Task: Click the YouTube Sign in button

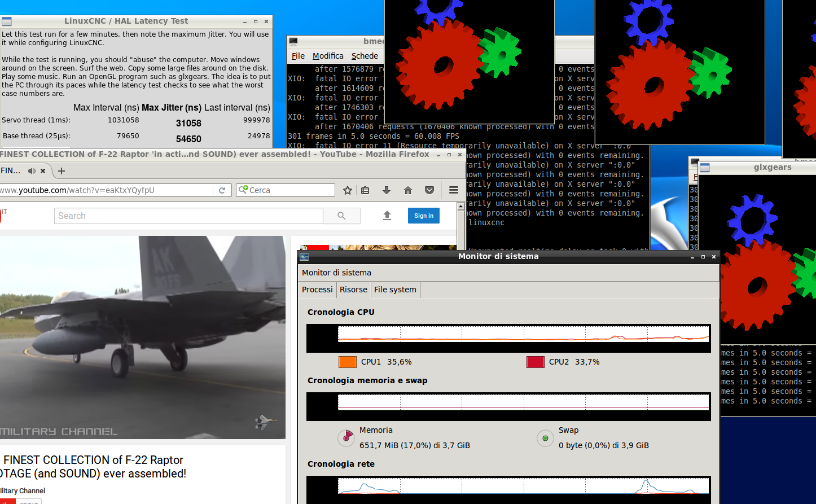Action: (424, 216)
